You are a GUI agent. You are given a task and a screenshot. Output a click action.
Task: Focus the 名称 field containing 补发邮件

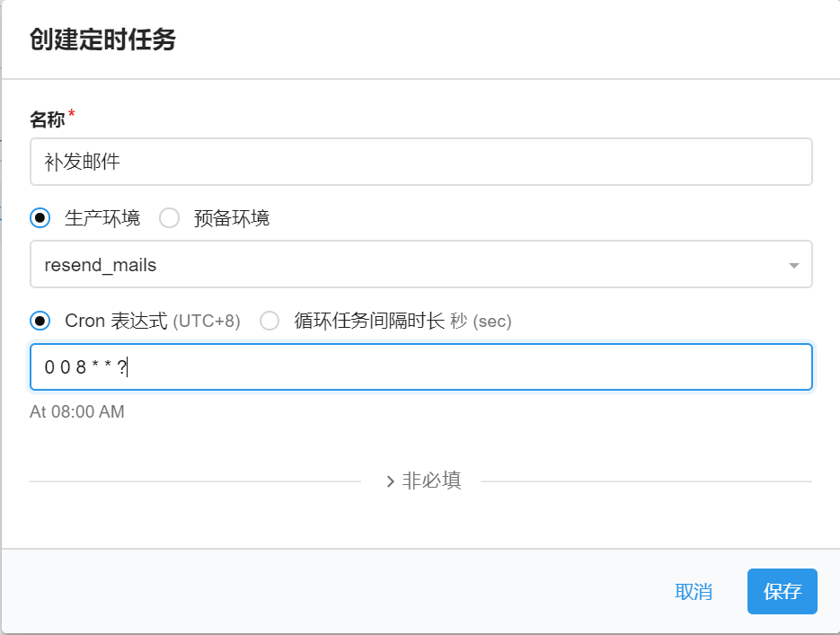click(420, 162)
